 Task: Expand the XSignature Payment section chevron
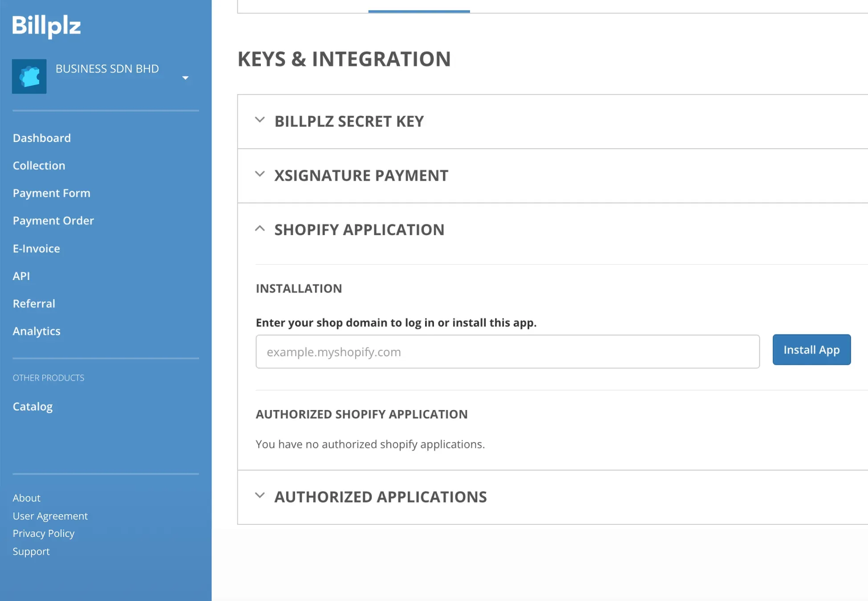[x=260, y=174]
